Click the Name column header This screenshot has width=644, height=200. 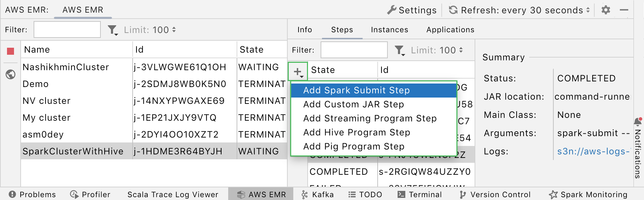pos(77,49)
